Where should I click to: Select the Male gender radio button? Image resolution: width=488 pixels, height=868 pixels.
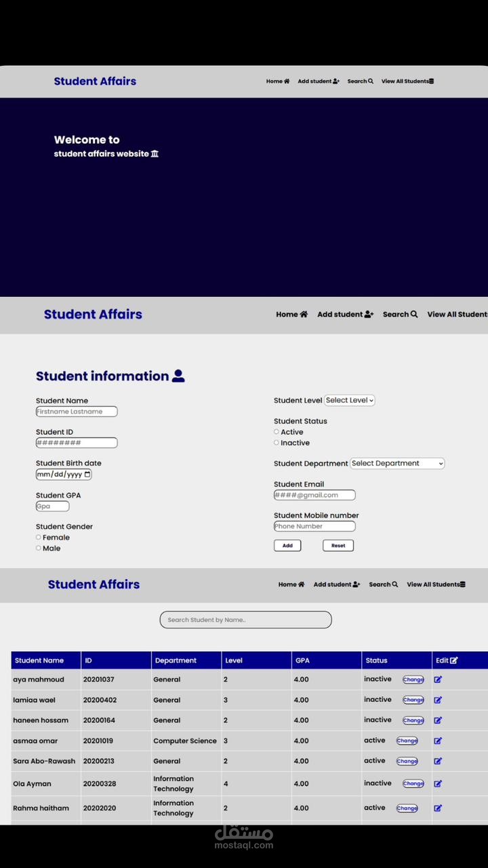pos(39,548)
